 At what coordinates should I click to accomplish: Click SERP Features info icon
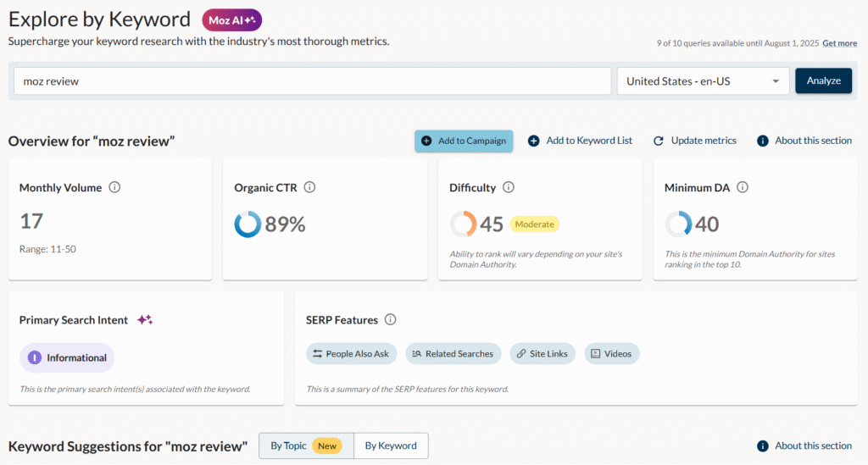[x=390, y=319]
